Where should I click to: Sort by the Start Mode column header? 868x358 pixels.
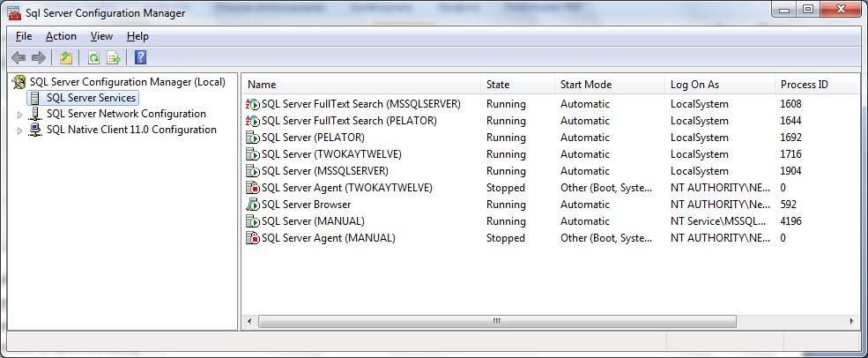(610, 85)
